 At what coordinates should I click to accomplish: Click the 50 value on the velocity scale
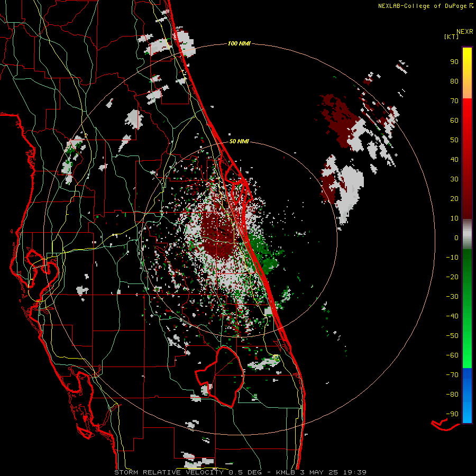(454, 140)
